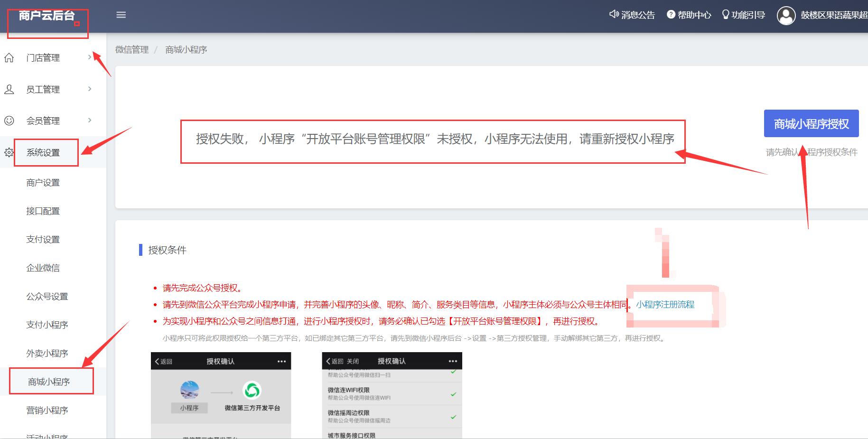The image size is (868, 439).
Task: Open 外卖小程序 in the sidebar
Action: click(47, 354)
